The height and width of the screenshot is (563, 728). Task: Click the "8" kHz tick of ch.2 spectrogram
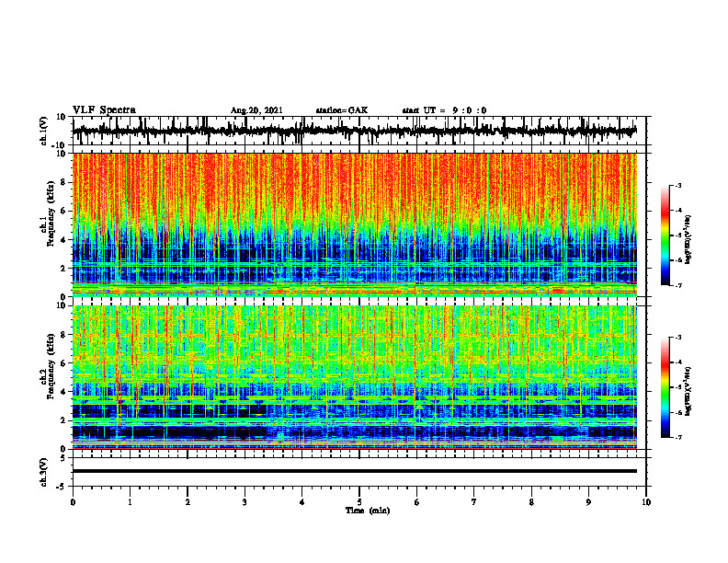[64, 335]
